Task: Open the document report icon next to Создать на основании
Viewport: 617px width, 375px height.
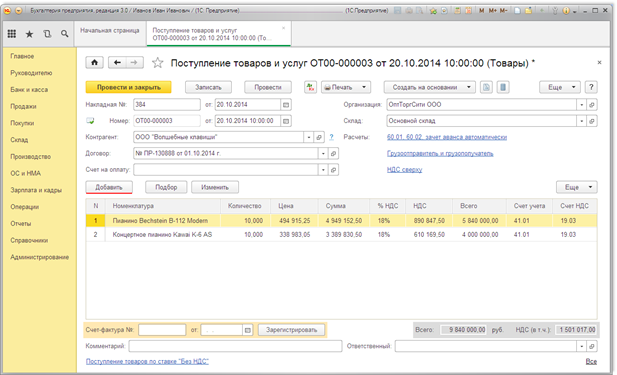Action: click(486, 87)
